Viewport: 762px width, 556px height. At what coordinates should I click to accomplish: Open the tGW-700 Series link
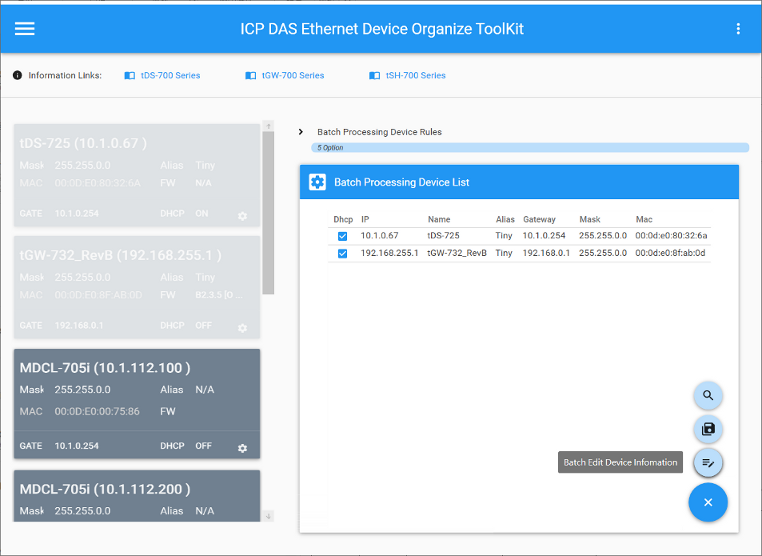pyautogui.click(x=293, y=75)
